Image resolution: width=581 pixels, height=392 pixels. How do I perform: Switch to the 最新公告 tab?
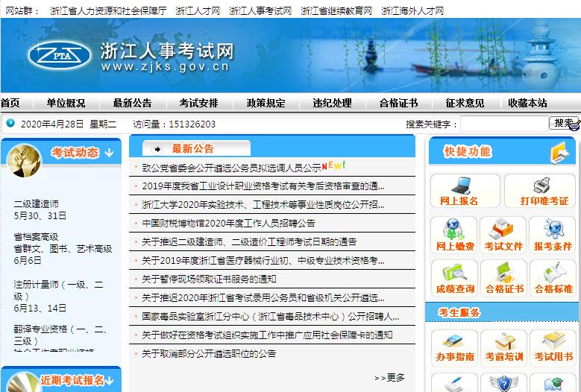tap(192, 148)
